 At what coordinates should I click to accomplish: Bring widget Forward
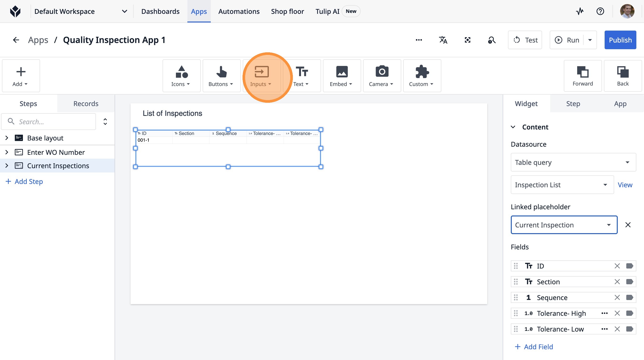[582, 76]
